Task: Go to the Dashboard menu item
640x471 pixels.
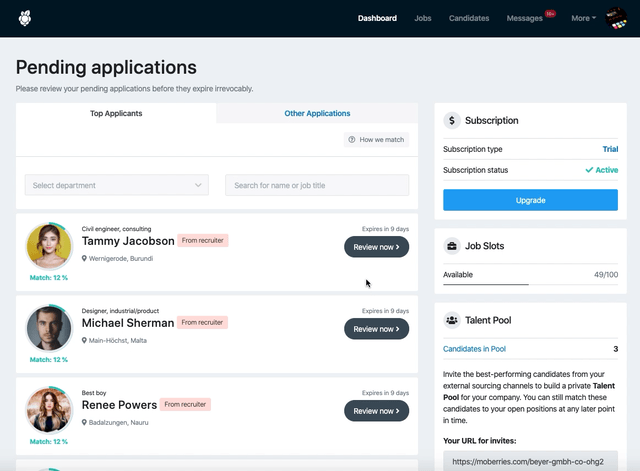Action: [377, 18]
